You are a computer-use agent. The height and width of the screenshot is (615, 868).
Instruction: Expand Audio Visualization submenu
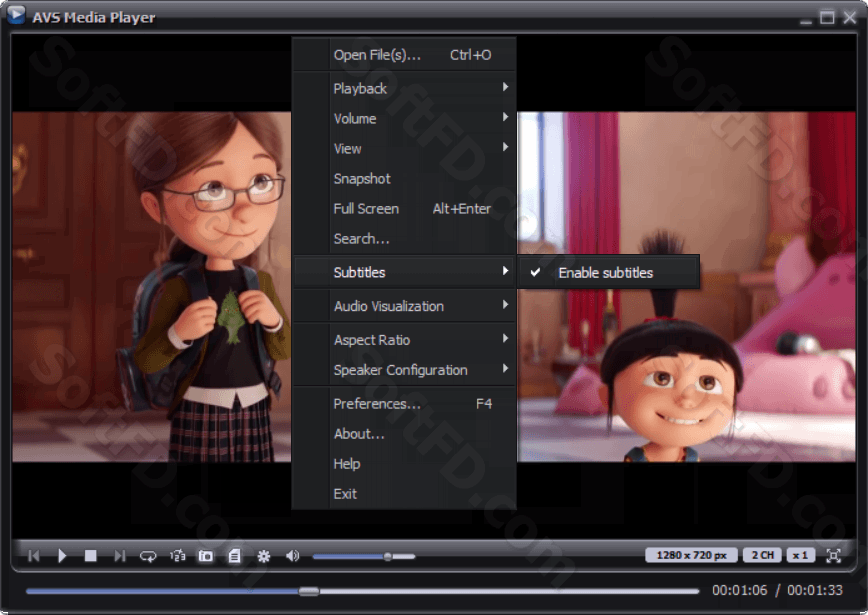[404, 306]
